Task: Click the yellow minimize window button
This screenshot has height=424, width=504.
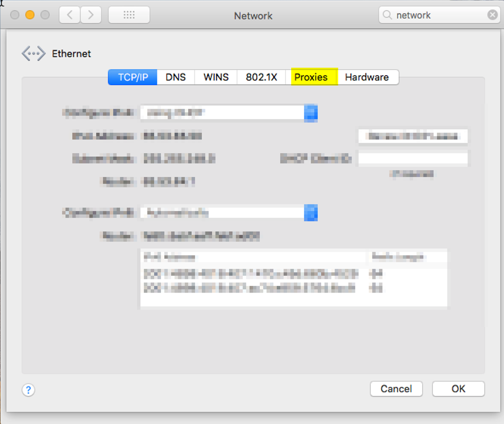Action: (x=30, y=15)
